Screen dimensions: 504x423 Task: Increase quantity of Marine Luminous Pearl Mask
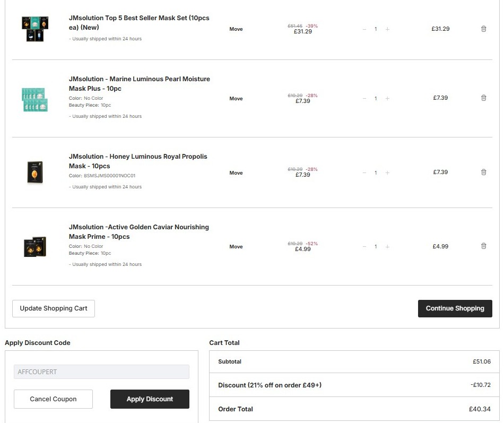[x=387, y=98]
